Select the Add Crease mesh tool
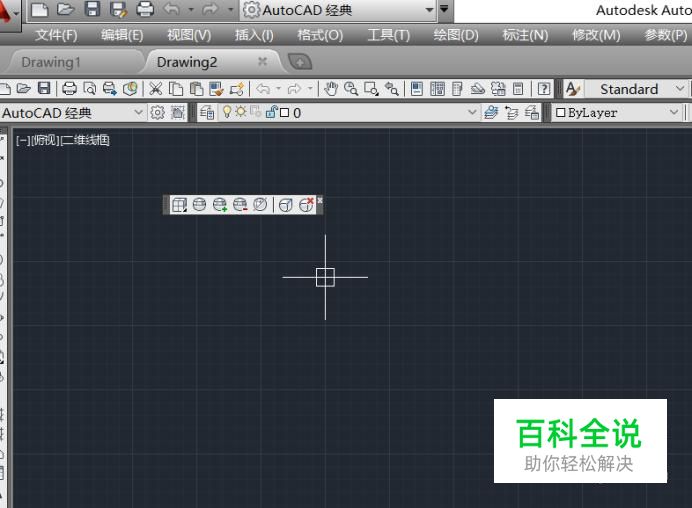This screenshot has height=508, width=692. pyautogui.click(x=286, y=205)
